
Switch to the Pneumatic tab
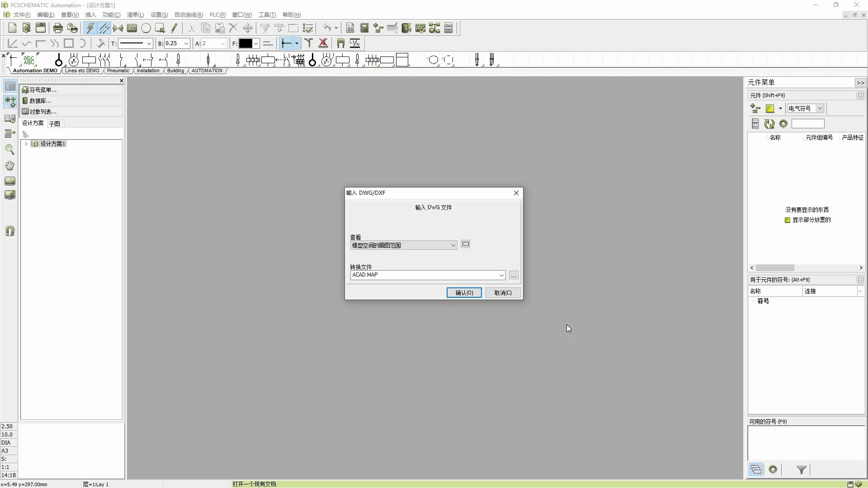pyautogui.click(x=118, y=70)
